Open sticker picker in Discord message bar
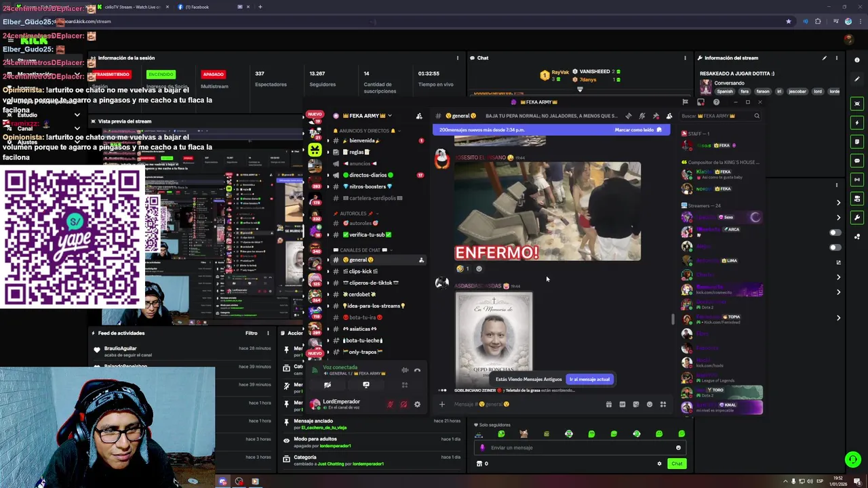The image size is (868, 488). click(635, 405)
